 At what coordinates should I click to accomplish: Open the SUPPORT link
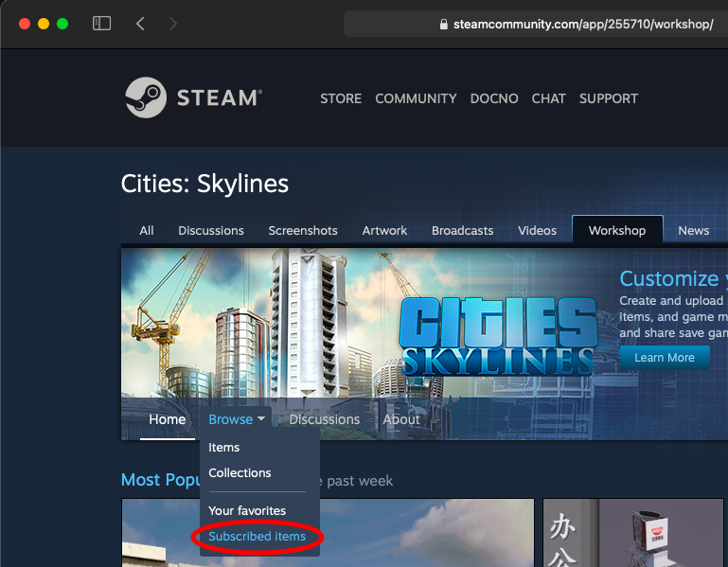608,98
